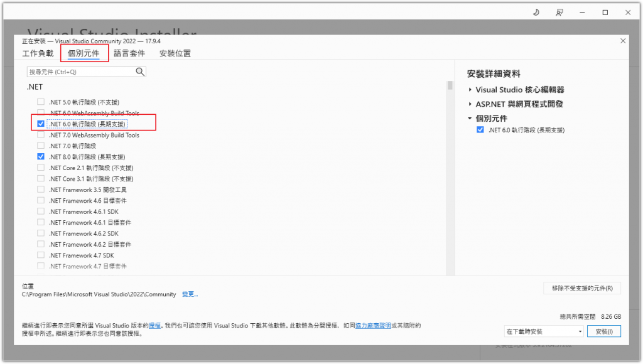Open the feedback icon in title bar
The image size is (643, 364).
pyautogui.click(x=559, y=13)
